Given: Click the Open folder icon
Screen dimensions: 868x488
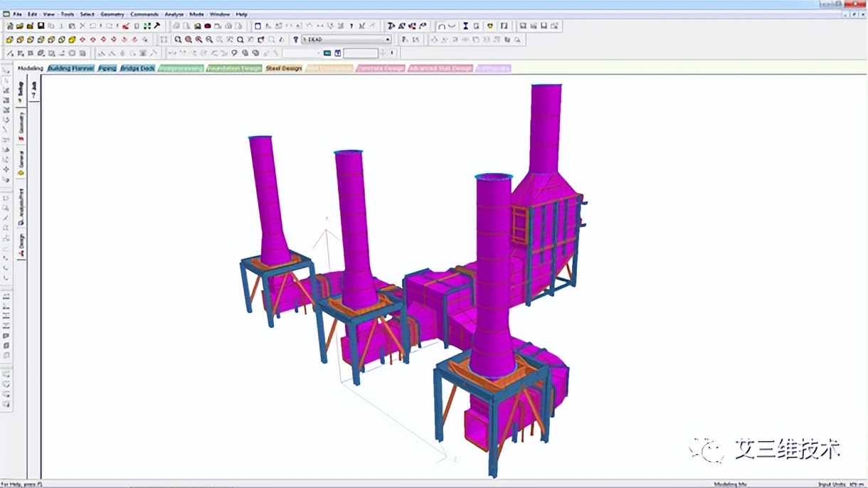Looking at the screenshot, I should (20, 26).
